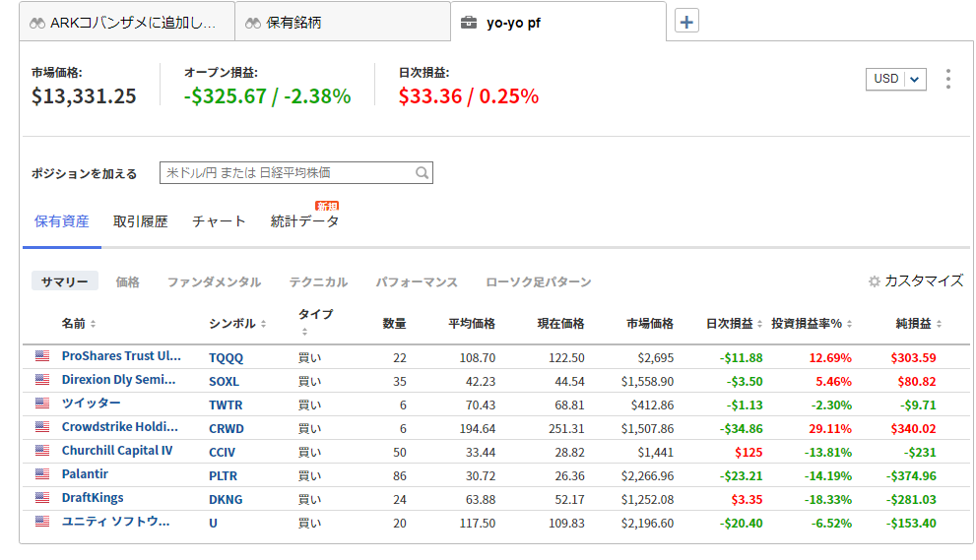Click the US flag beside CCIV
976x560 pixels.
click(42, 451)
